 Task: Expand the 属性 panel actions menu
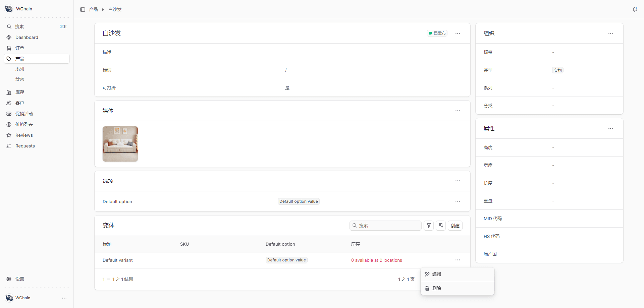610,128
